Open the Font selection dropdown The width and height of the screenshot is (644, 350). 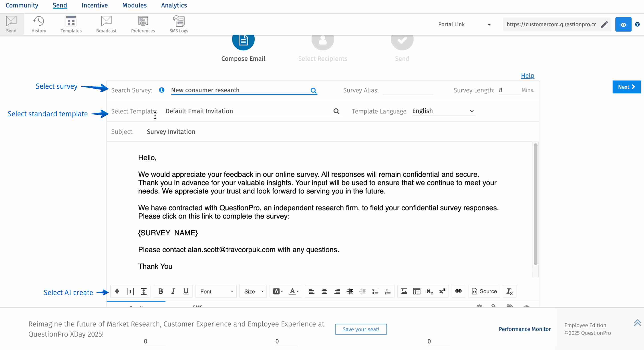point(216,291)
